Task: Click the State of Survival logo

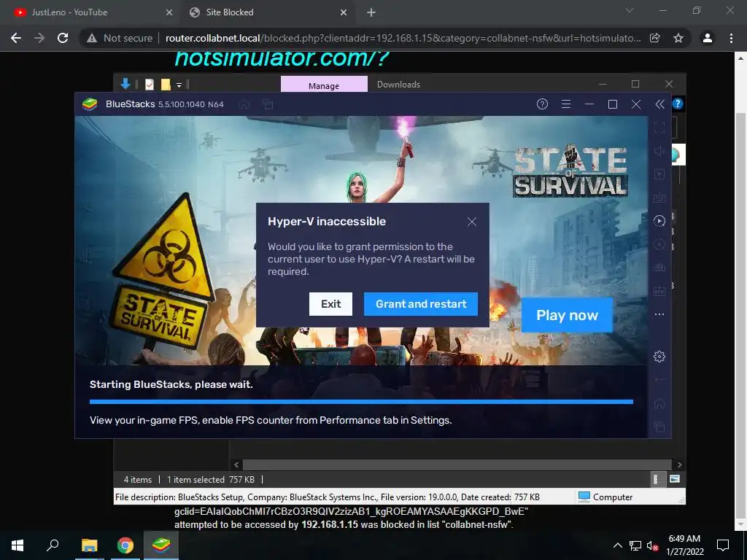Action: (570, 171)
